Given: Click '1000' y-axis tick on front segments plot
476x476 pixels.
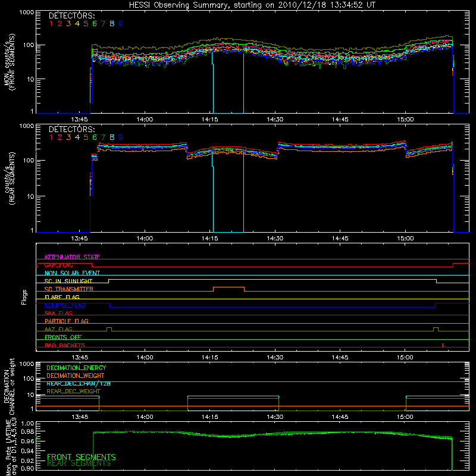Looking at the screenshot, I should (x=26, y=12).
